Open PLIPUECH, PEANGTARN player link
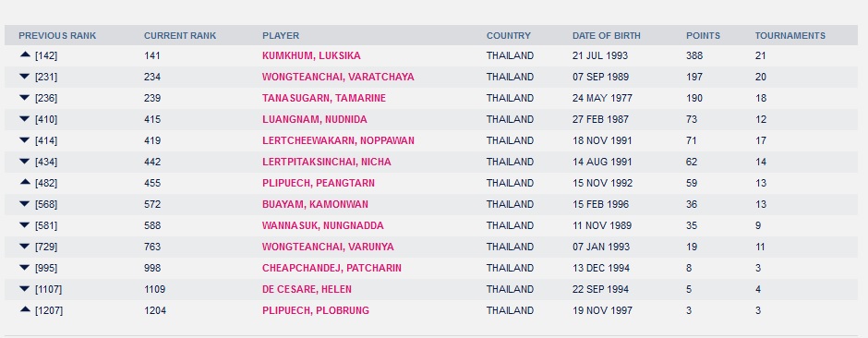Screen dimensions: 868x338 coord(319,183)
